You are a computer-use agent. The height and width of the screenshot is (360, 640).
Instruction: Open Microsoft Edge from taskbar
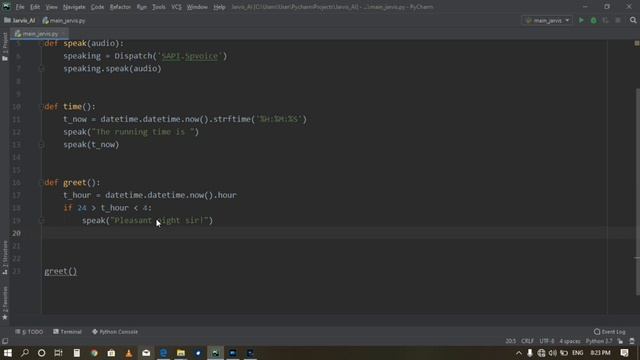coord(163,353)
